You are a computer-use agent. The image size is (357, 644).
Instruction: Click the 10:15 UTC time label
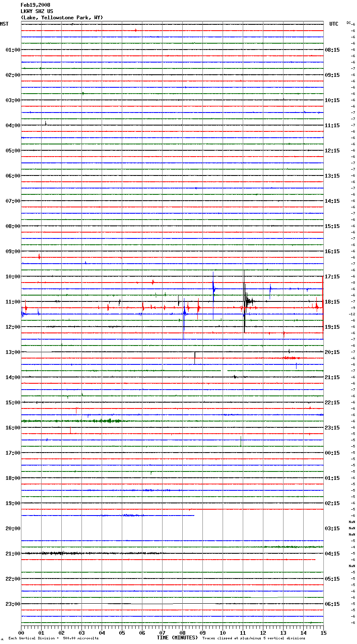tap(332, 100)
